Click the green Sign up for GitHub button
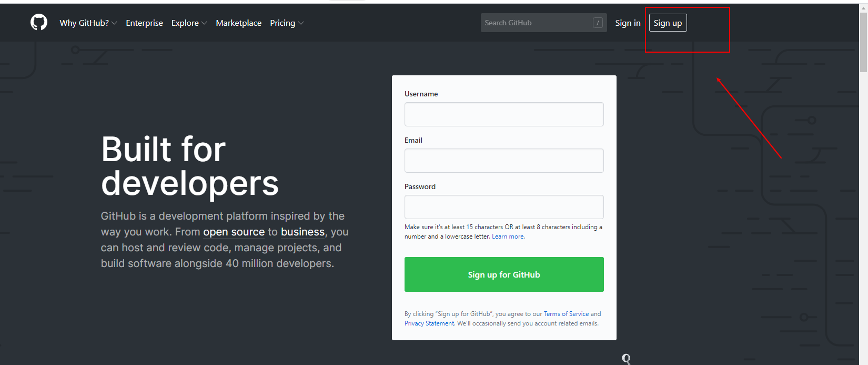This screenshot has width=868, height=365. point(504,274)
